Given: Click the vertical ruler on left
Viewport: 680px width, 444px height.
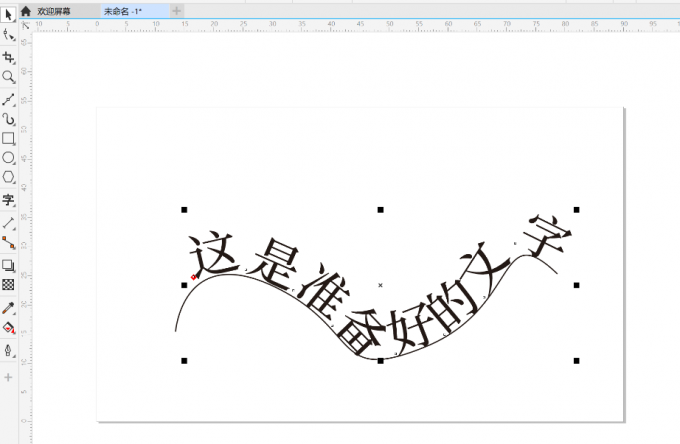Looking at the screenshot, I should pos(26,238).
